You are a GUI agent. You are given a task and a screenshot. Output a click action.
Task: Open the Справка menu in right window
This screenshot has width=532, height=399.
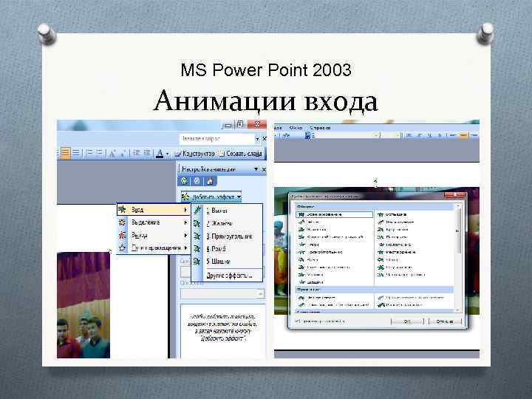click(x=320, y=128)
